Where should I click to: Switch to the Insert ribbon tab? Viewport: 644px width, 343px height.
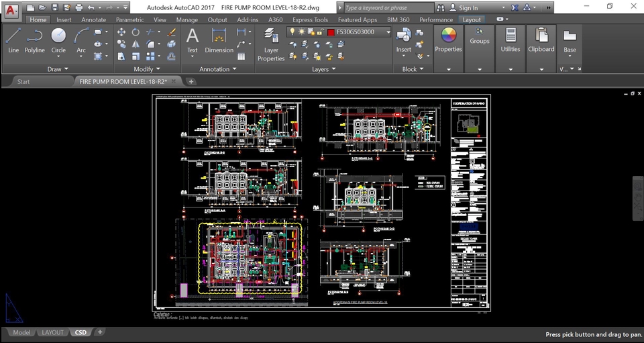[x=64, y=19]
